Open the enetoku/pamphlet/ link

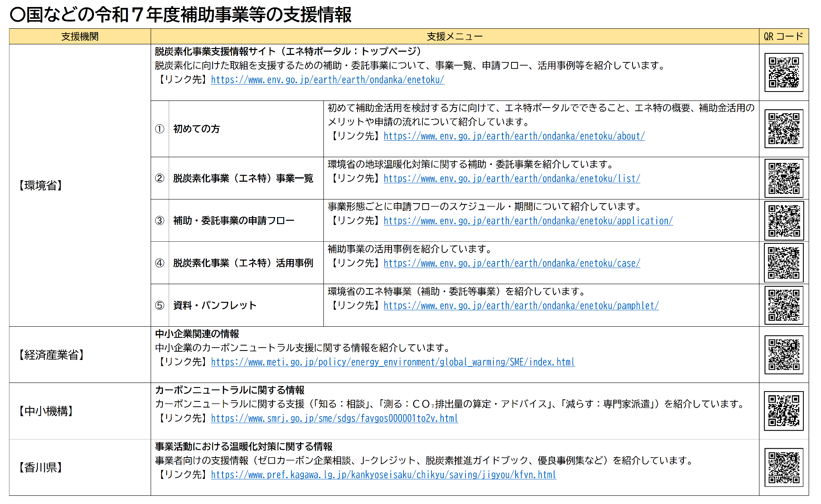(x=521, y=306)
